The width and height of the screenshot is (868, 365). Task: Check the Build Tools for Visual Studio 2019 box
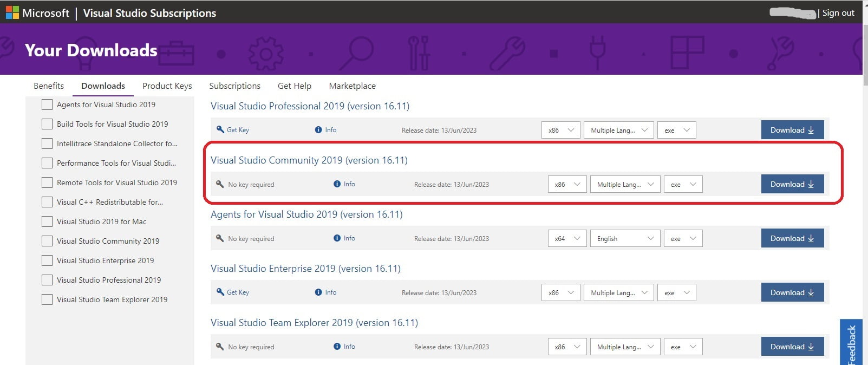tap(47, 124)
